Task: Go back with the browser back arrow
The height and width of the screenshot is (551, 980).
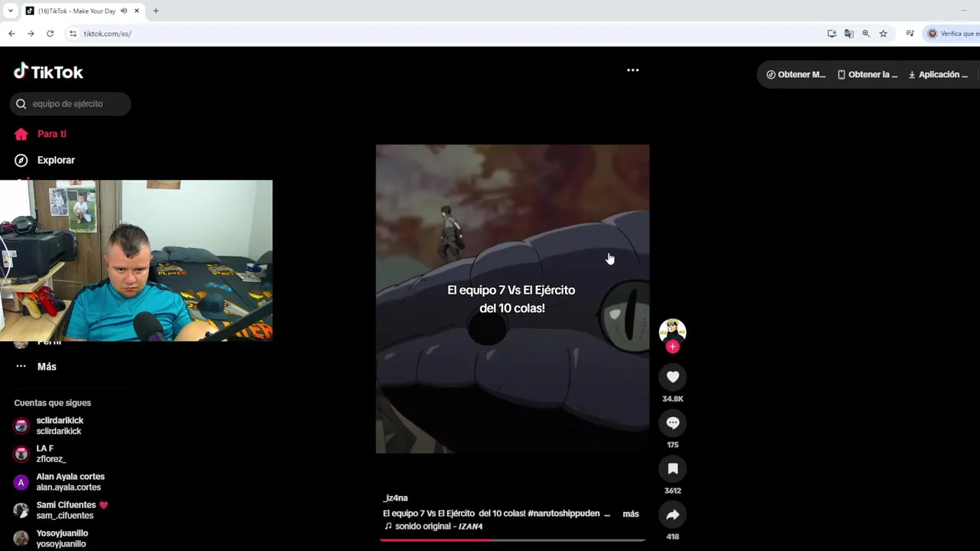Action: (x=11, y=34)
